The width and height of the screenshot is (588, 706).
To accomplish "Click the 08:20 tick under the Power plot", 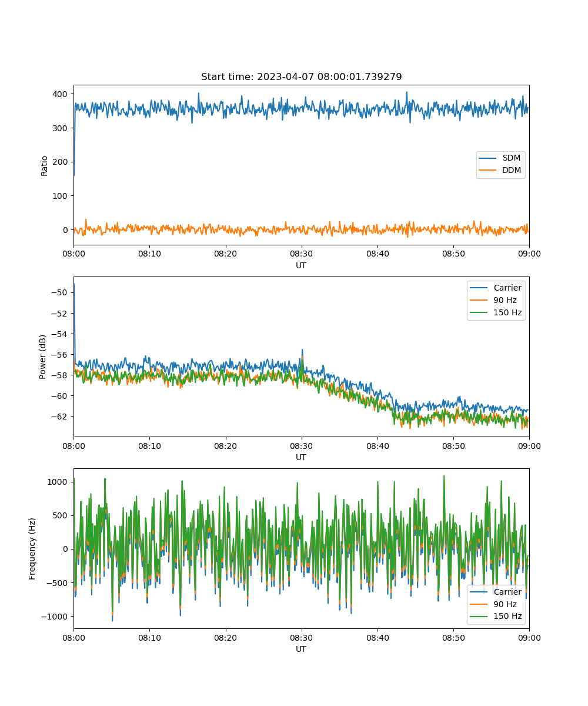I will [x=225, y=446].
